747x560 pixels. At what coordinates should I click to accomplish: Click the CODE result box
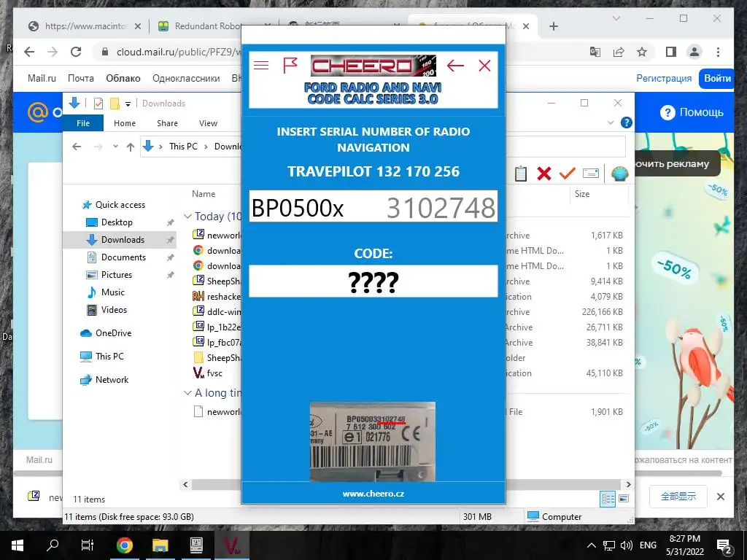tap(373, 281)
